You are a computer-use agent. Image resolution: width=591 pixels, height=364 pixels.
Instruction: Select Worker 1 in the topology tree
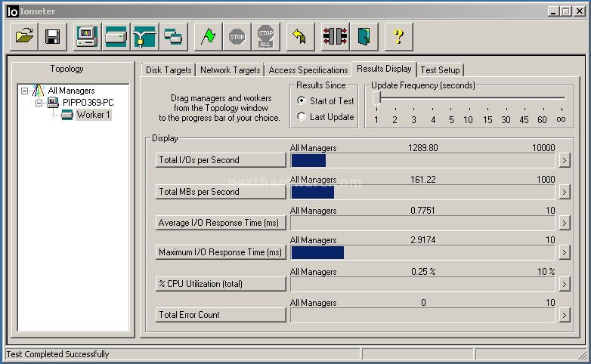[x=93, y=115]
